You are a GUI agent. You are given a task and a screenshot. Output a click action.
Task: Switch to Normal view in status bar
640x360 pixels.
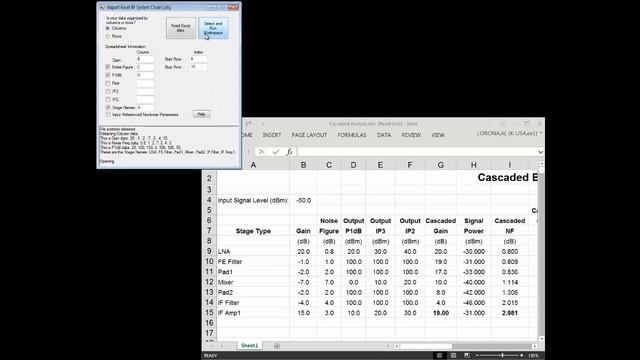[x=439, y=356]
